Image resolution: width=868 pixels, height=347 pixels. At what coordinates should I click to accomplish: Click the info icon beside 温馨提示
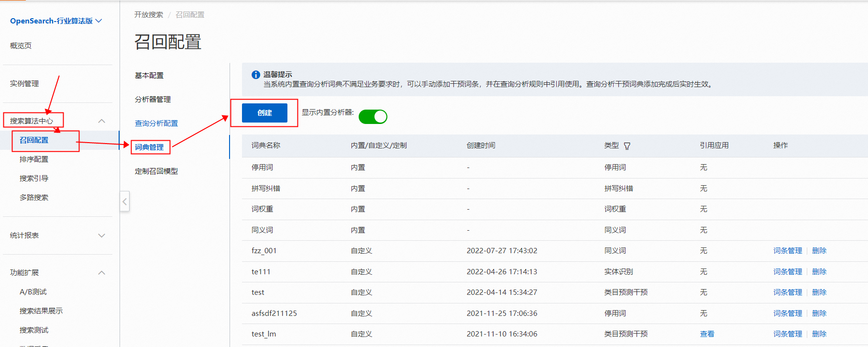click(x=256, y=75)
